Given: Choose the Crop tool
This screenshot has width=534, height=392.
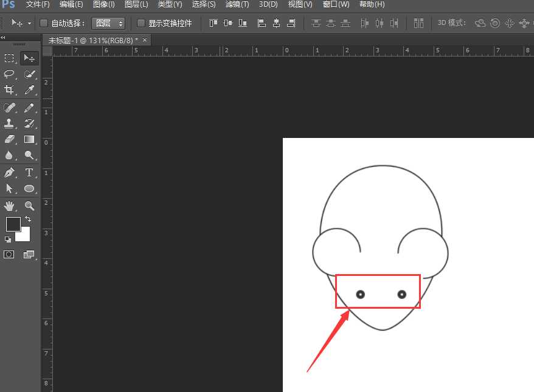Looking at the screenshot, I should coord(10,90).
